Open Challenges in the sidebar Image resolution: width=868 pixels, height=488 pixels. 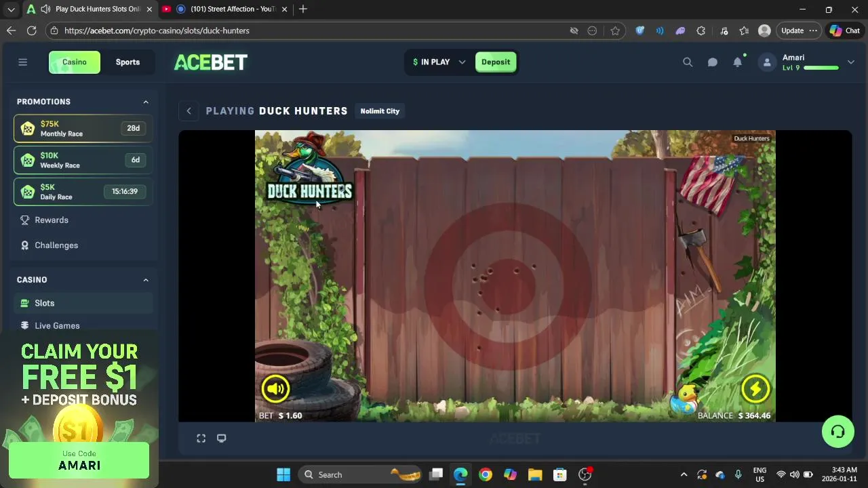click(56, 245)
